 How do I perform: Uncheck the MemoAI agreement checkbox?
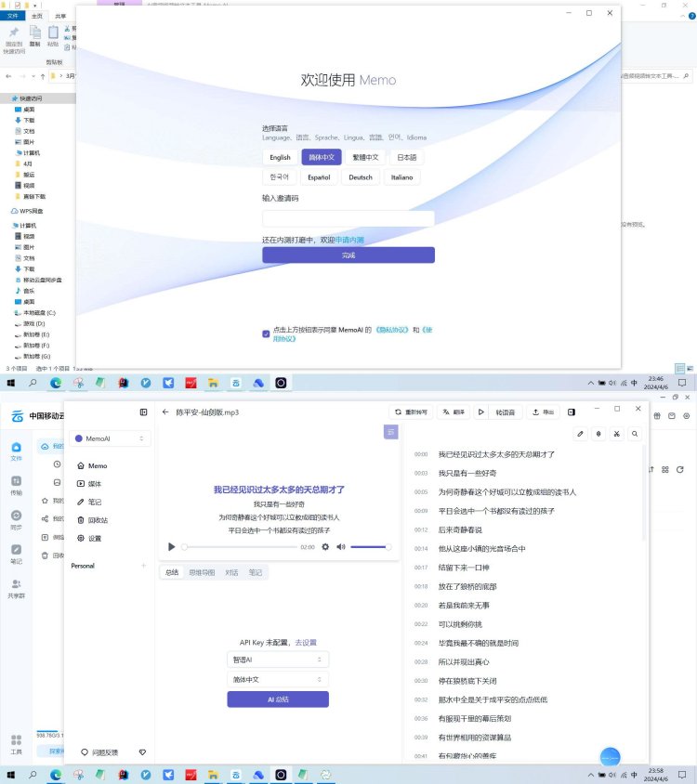click(266, 334)
